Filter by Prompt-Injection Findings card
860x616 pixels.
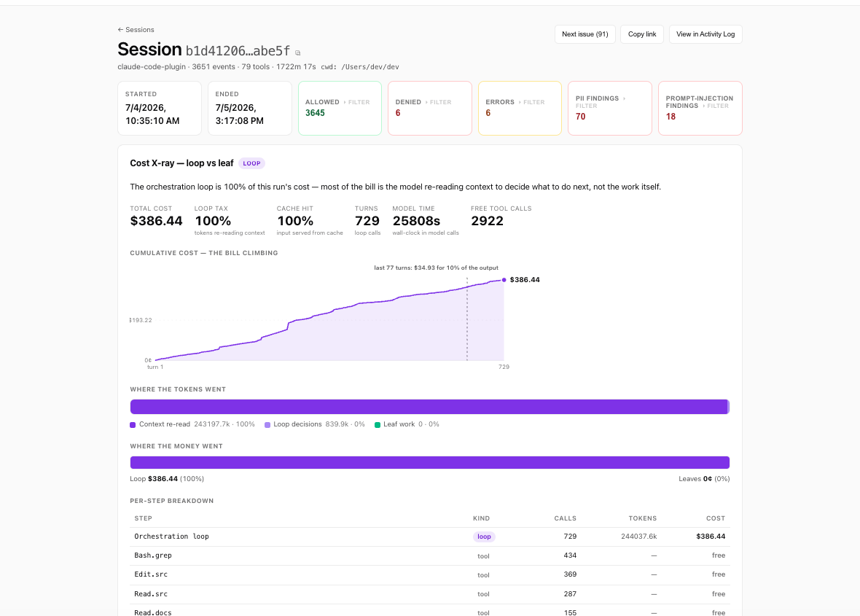pos(700,108)
